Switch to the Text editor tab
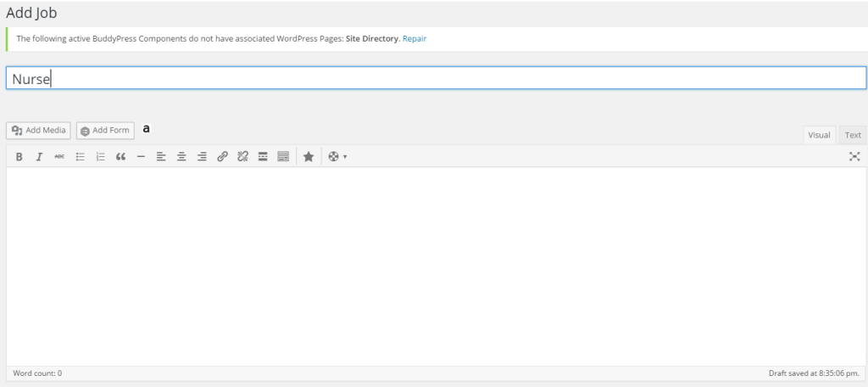868x387 pixels. tap(853, 135)
